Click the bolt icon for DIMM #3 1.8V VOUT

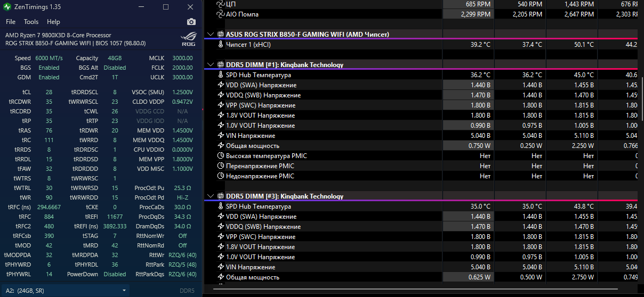click(221, 247)
